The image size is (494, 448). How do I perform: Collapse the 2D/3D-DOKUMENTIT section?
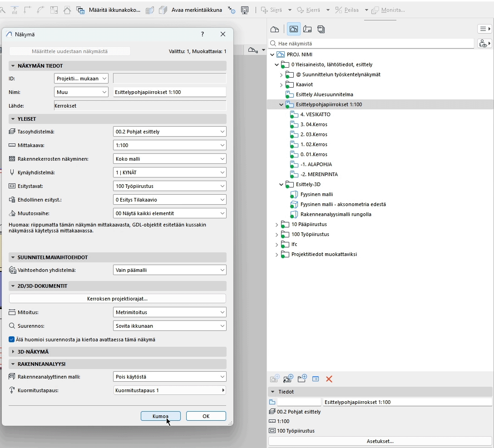[x=13, y=286]
